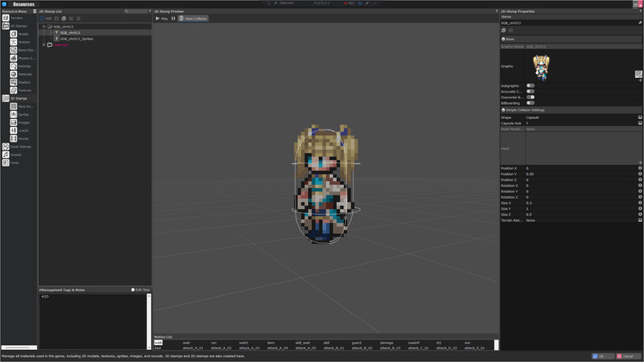Click the new folder icon in stamp list toolbar
The width and height of the screenshot is (644, 362).
pyautogui.click(x=56, y=19)
